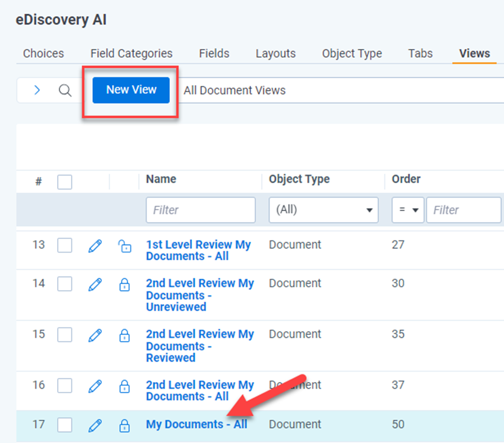Click the lock icon for My Documents - All

(124, 425)
